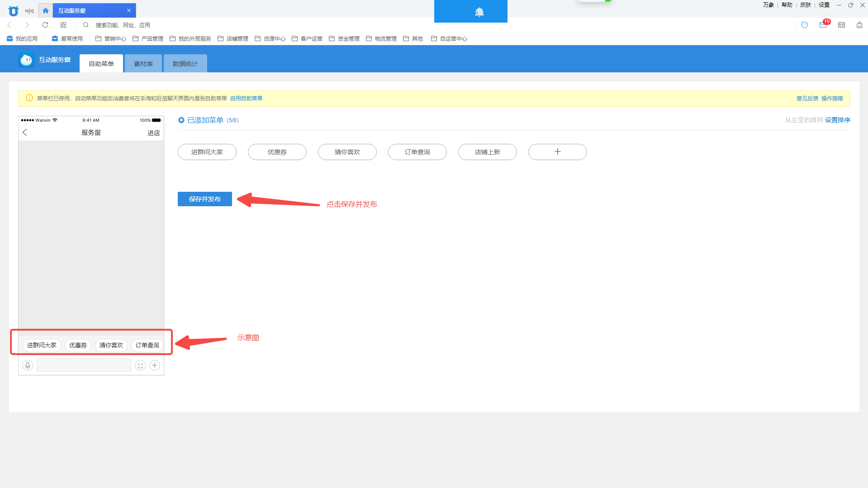Select the 猜你喜欢 menu pill
This screenshot has height=488, width=868.
[347, 152]
